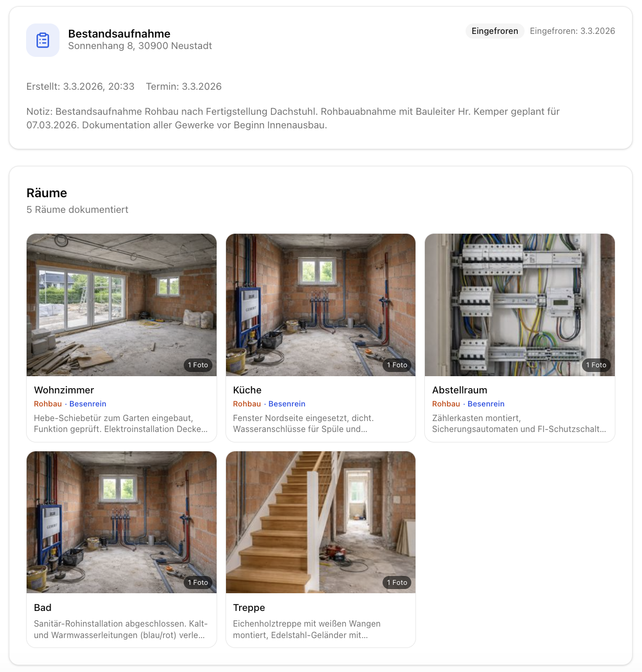The width and height of the screenshot is (642, 672).
Task: Click the Eingefroren status badge
Action: (x=494, y=31)
